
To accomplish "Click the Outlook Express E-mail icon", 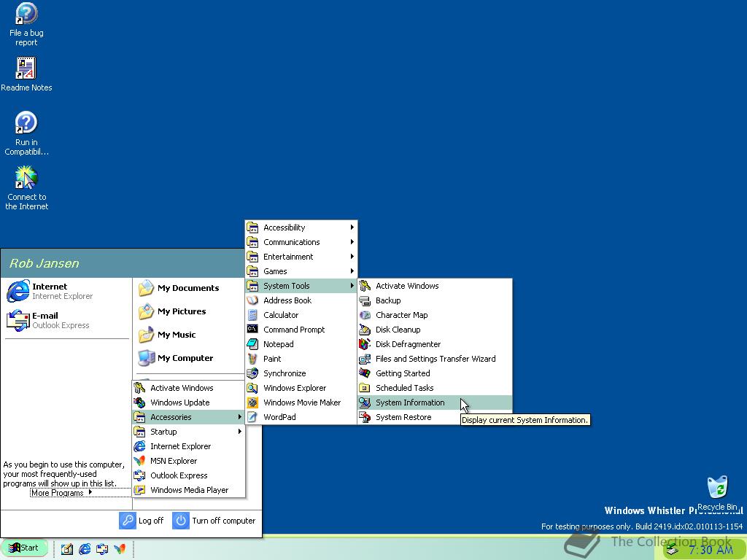I will coord(18,320).
